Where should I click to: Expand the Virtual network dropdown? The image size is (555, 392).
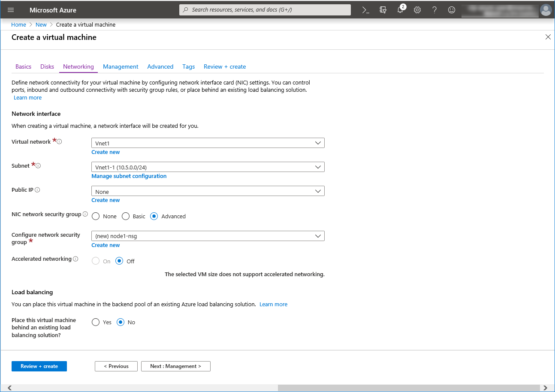pyautogui.click(x=208, y=143)
